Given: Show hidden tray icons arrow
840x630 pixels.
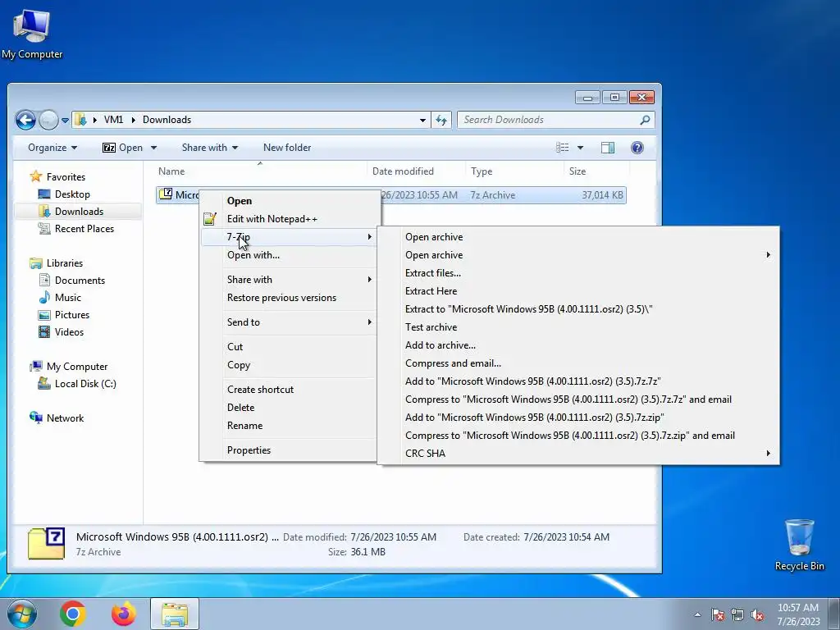Looking at the screenshot, I should pyautogui.click(x=697, y=614).
